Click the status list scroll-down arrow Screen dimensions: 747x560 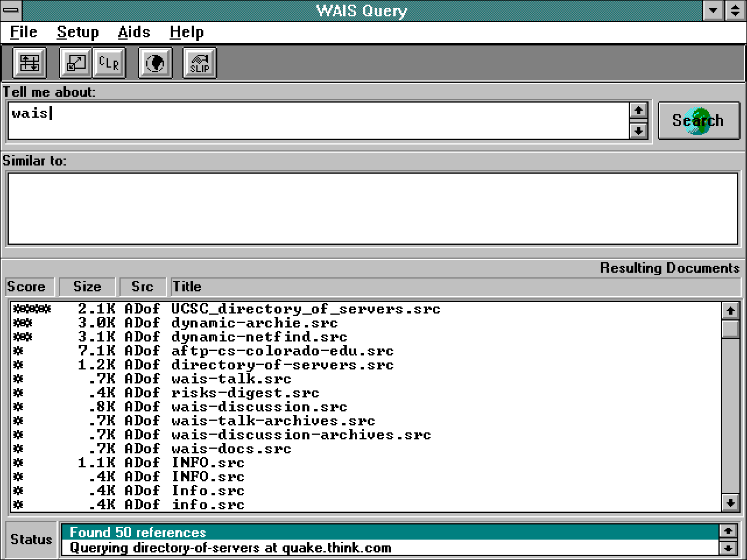click(x=728, y=547)
